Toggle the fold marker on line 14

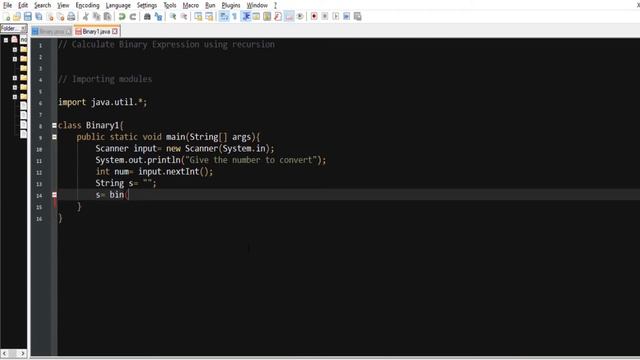coord(54,195)
